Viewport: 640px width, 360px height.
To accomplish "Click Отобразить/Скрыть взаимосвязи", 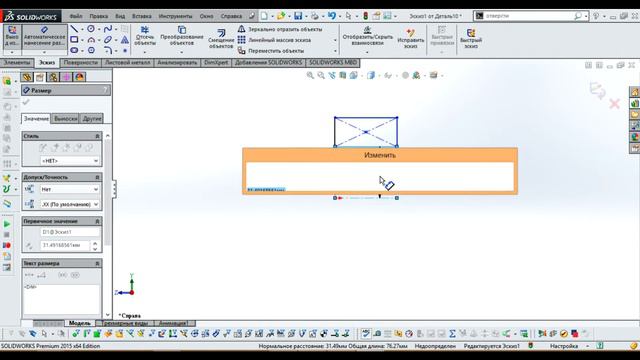I will (x=367, y=36).
